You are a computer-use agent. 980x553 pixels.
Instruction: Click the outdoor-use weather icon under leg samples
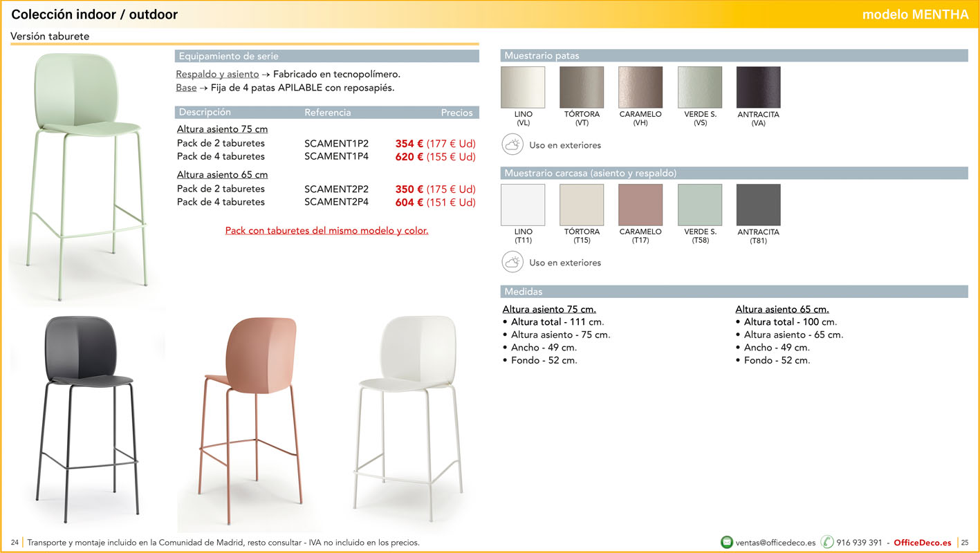click(512, 145)
